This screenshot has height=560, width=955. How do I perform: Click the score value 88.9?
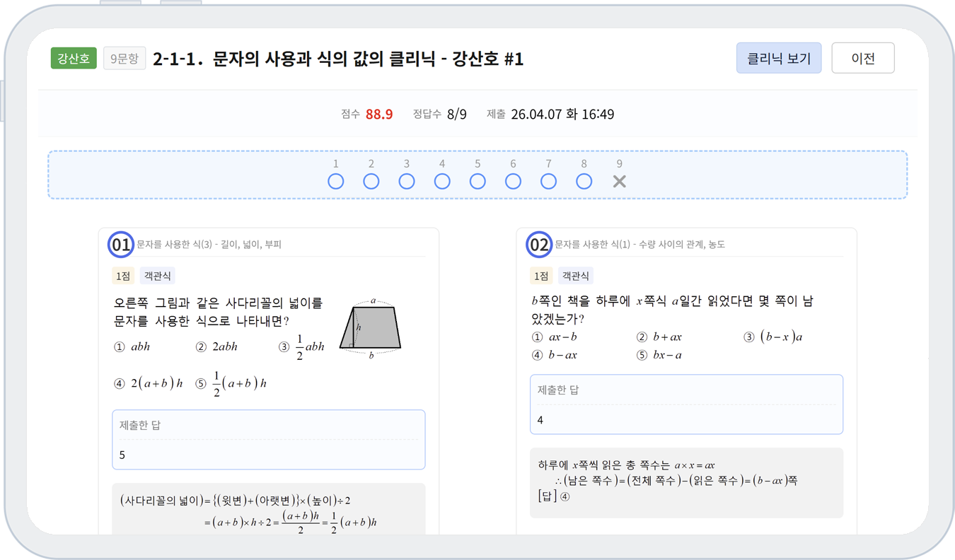[x=379, y=114]
